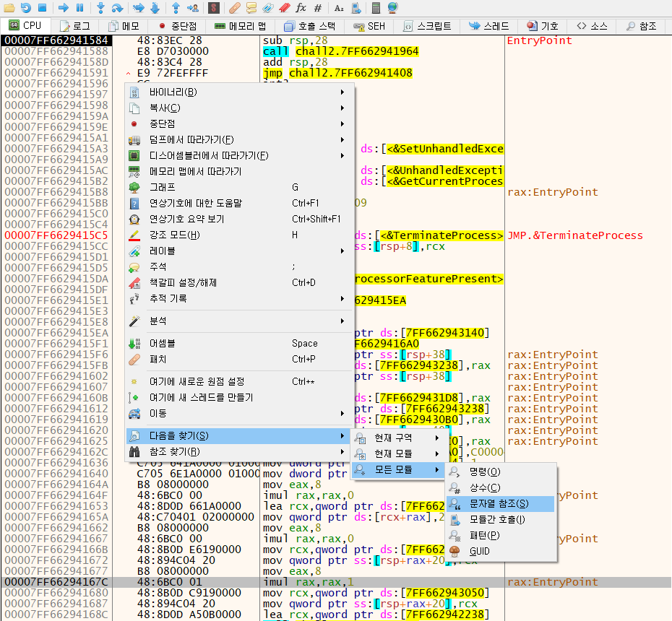Open patches with the band-aid toolbar icon

pos(234,8)
